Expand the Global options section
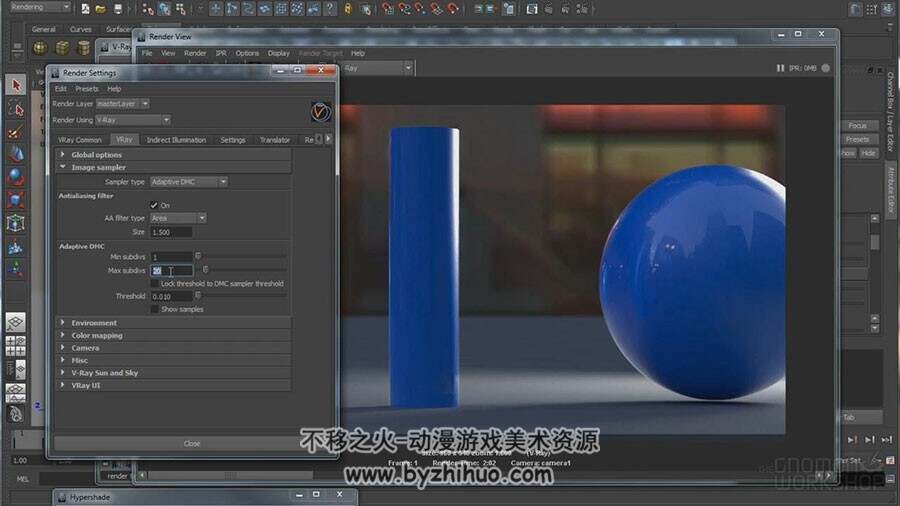900x506 pixels. pos(173,155)
